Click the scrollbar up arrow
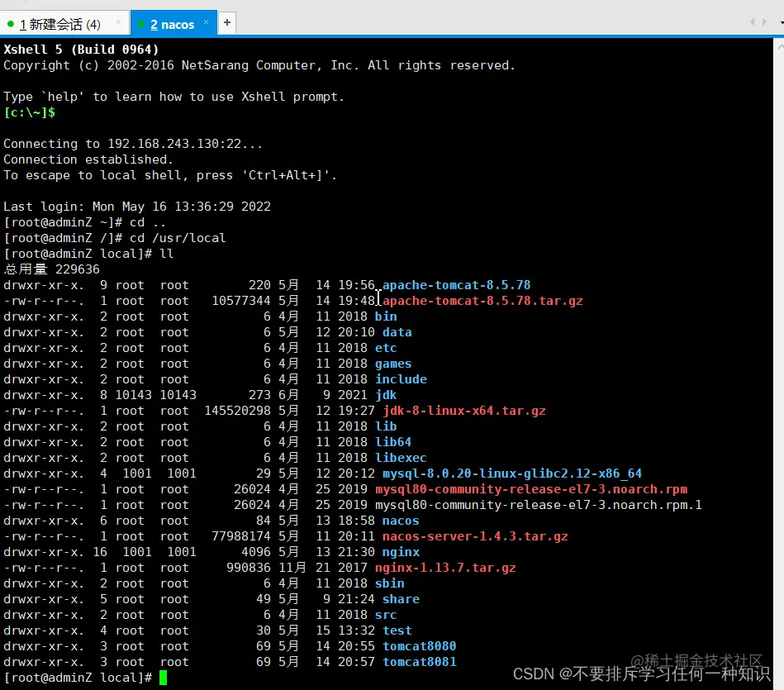This screenshot has height=690, width=784. coord(780,46)
